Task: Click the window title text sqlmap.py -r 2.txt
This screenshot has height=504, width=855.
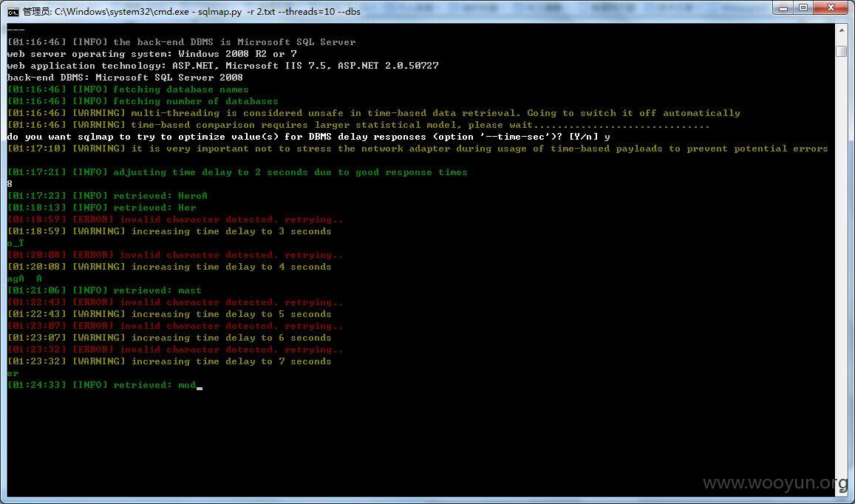Action: [x=236, y=12]
